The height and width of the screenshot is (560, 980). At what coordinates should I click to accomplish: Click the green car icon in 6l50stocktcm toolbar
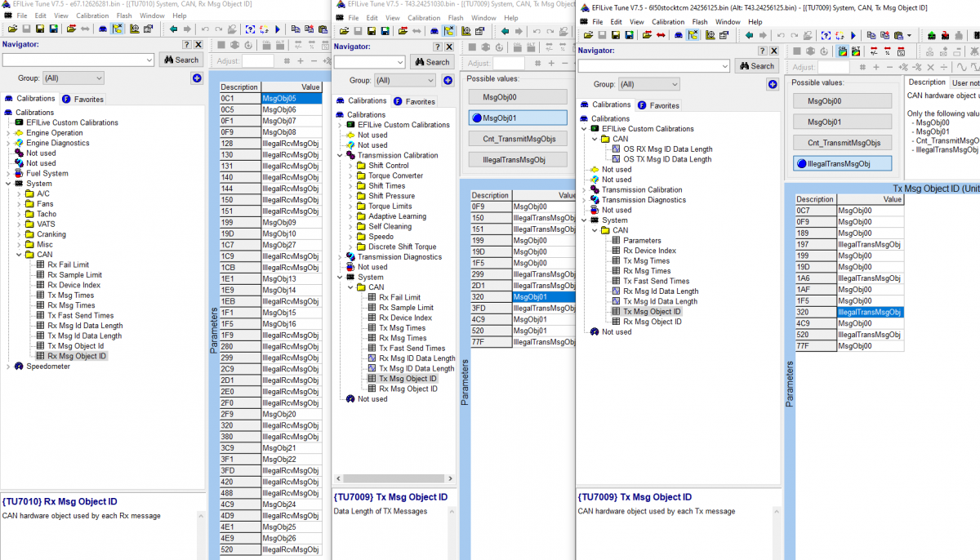[933, 35]
